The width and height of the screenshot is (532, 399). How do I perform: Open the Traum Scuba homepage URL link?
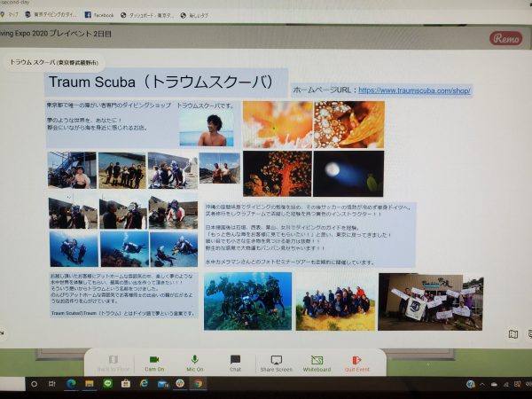coord(415,90)
